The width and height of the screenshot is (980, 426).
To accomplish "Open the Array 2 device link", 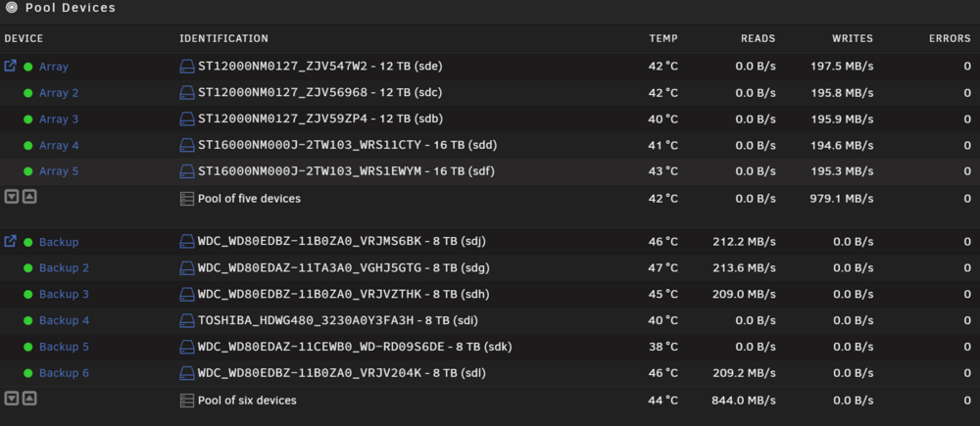I will click(x=59, y=92).
